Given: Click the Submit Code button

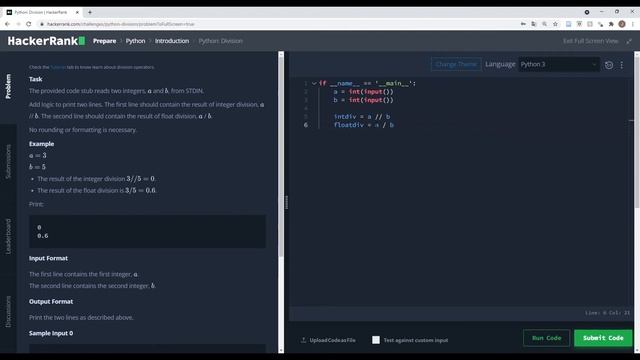Looking at the screenshot, I should tap(603, 338).
